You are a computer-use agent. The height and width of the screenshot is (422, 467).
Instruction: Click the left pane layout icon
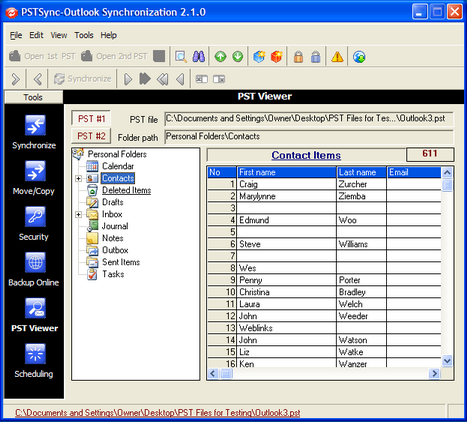tap(201, 79)
